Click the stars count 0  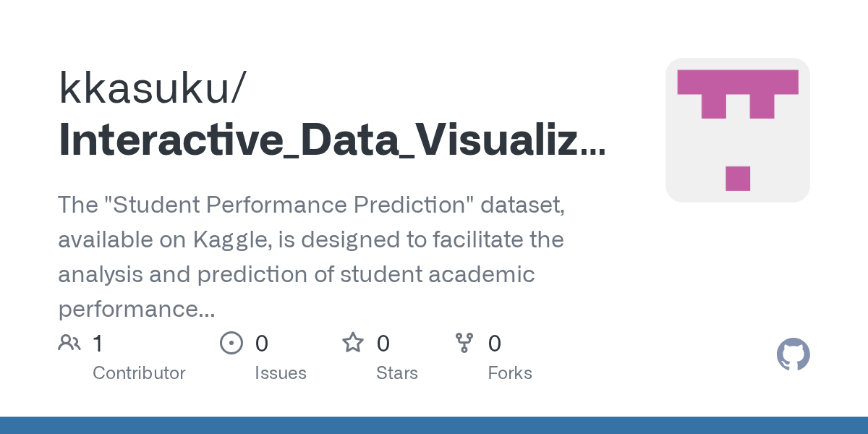383,343
